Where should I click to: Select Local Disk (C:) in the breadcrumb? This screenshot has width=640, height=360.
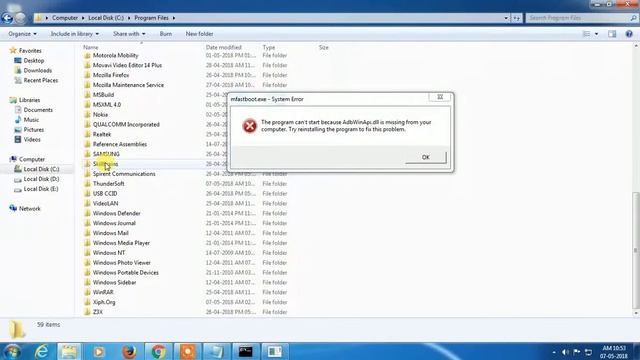(x=106, y=18)
